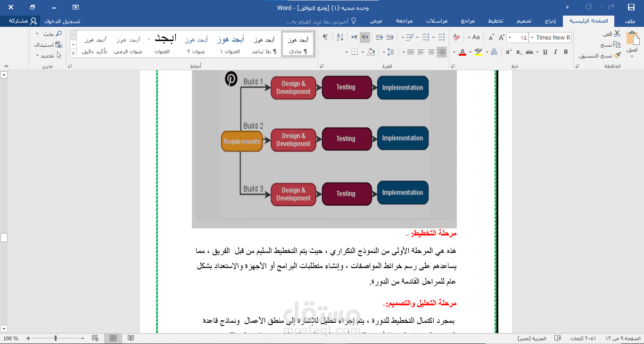Screen dimensions: 644x344
Task: Open the highlight color dropdown arrow
Action: click(x=471, y=52)
